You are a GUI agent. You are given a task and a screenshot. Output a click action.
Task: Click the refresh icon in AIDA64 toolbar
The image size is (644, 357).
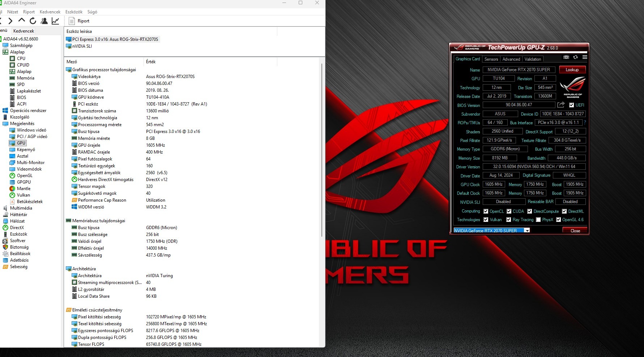(33, 21)
